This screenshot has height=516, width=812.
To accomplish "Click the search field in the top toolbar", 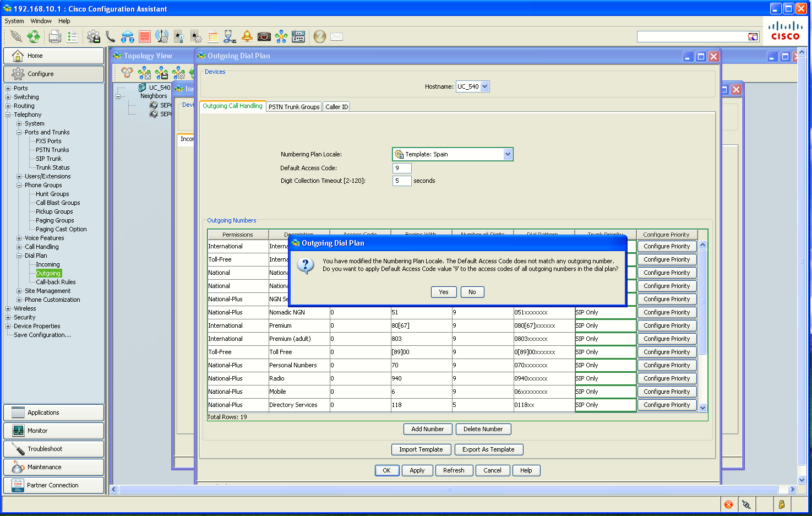I will [692, 37].
